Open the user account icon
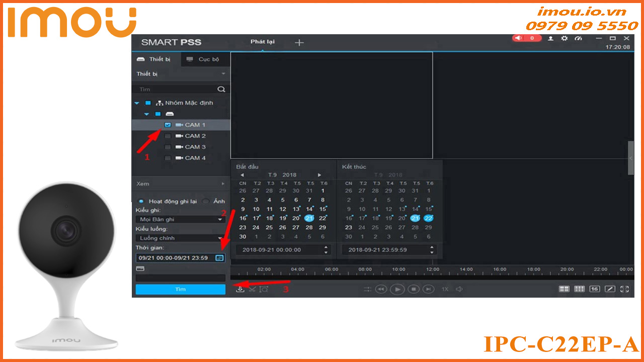 (x=550, y=39)
